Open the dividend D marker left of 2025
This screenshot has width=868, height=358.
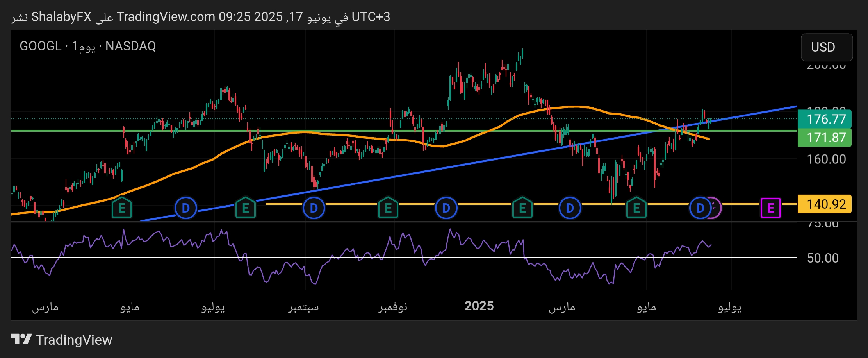point(446,208)
